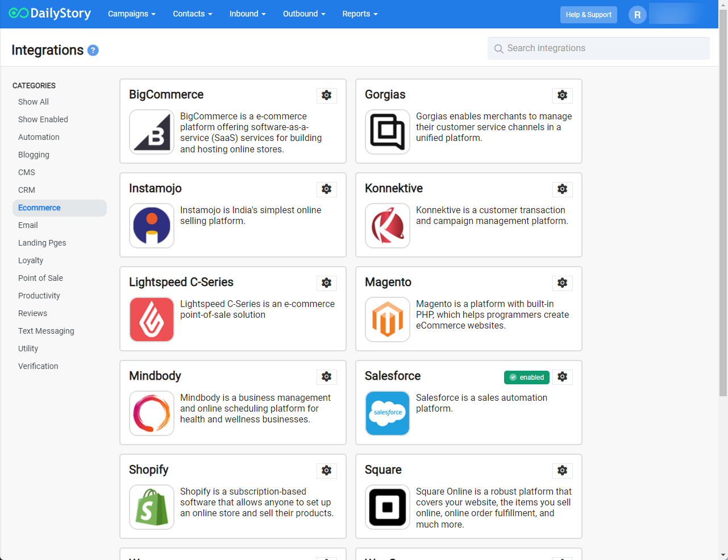Open the BigCommerce integration title

(166, 95)
